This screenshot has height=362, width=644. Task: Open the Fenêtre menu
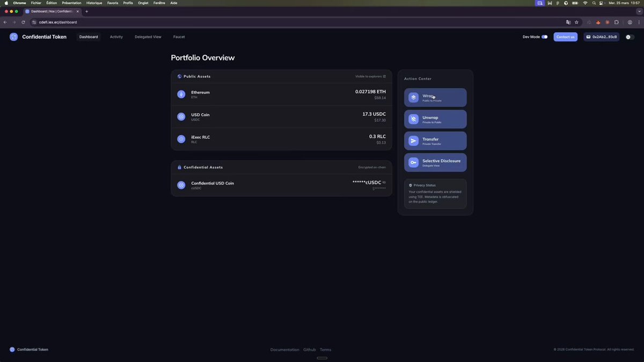(159, 3)
